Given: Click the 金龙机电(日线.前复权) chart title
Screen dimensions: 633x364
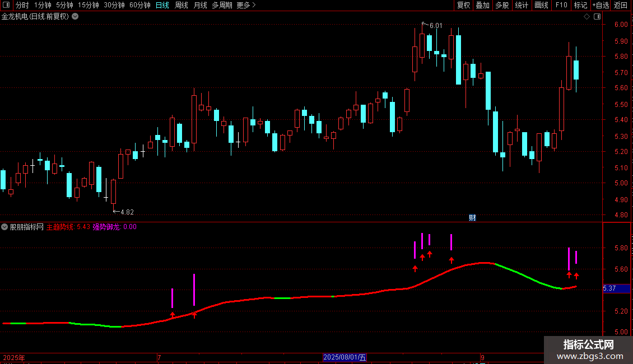Looking at the screenshot, I should [x=35, y=17].
